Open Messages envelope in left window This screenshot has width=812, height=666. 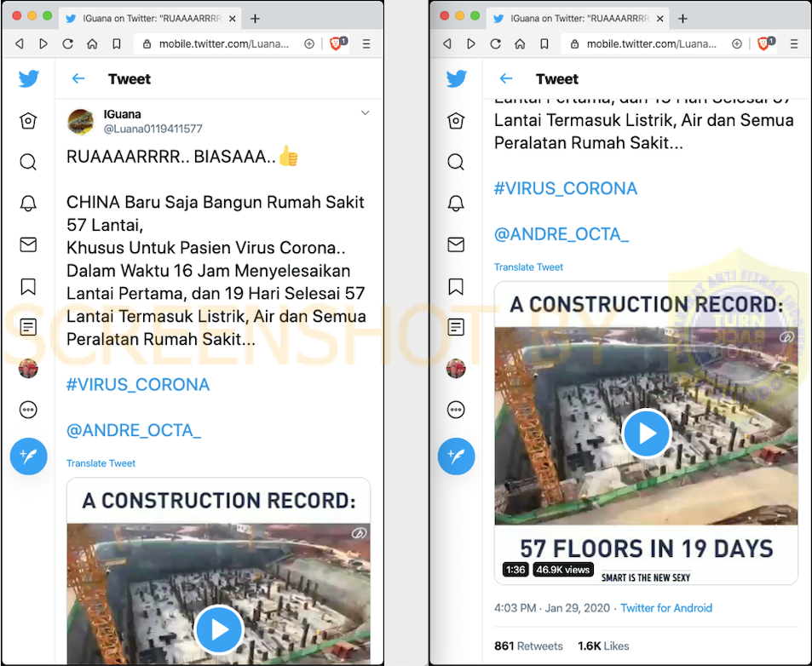28,244
